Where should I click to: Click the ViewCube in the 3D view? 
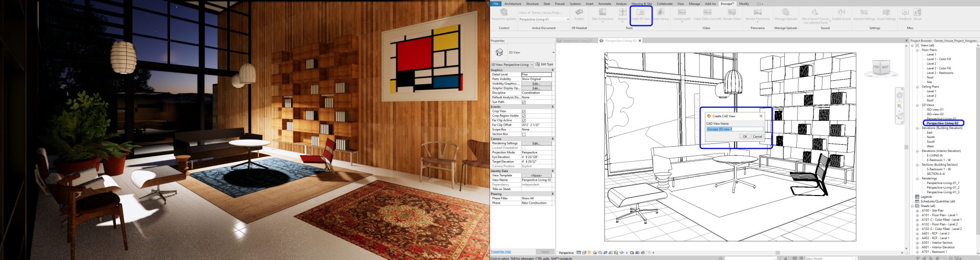[x=880, y=68]
